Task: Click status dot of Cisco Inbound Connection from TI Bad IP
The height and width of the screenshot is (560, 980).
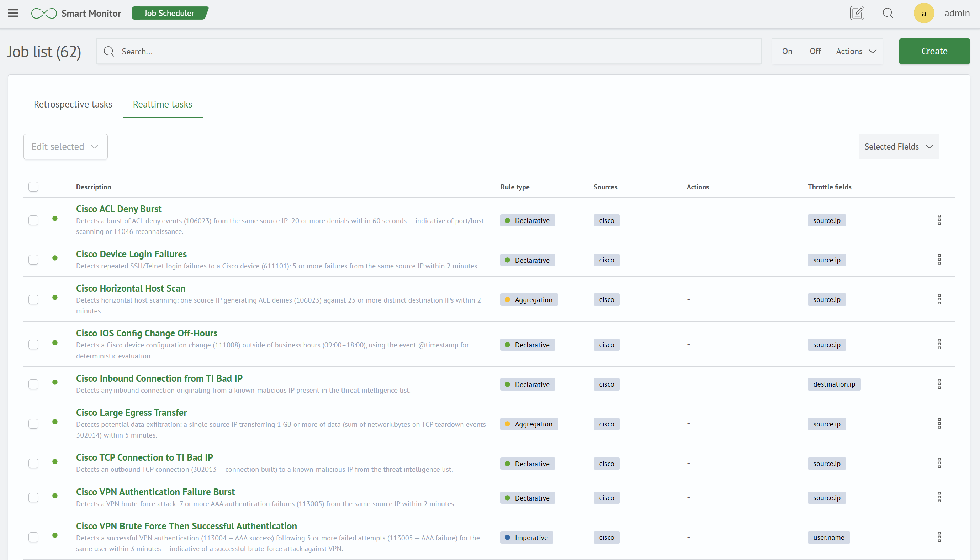Action: coord(55,382)
